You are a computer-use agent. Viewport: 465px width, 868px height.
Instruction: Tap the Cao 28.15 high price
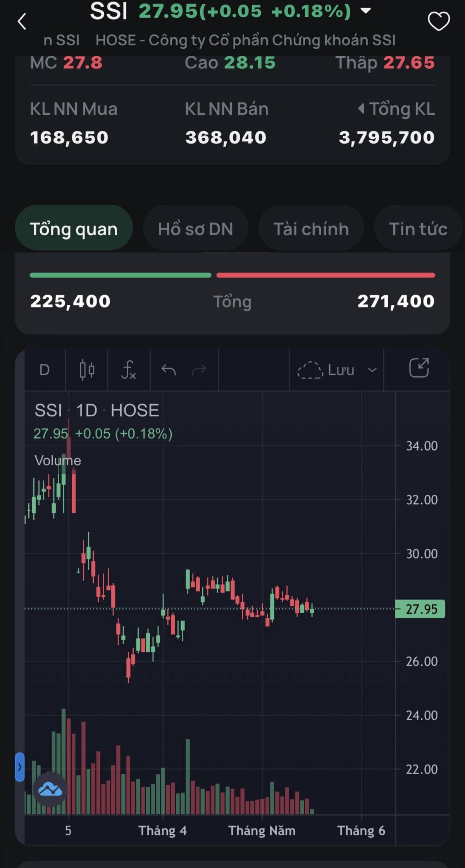pyautogui.click(x=230, y=62)
